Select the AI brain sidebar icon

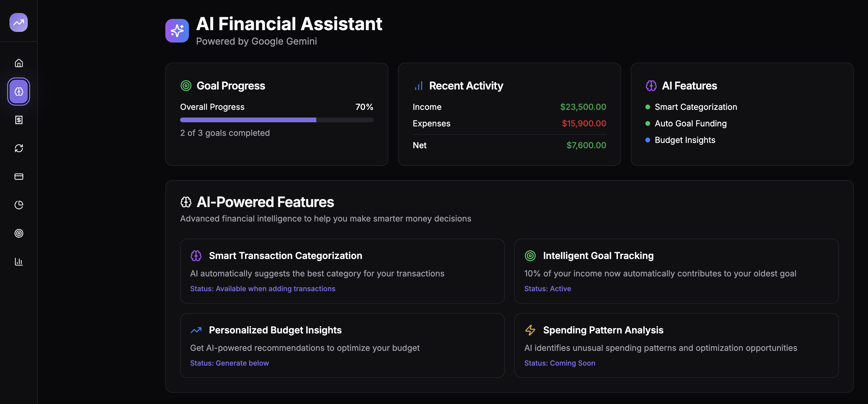pyautogui.click(x=19, y=91)
